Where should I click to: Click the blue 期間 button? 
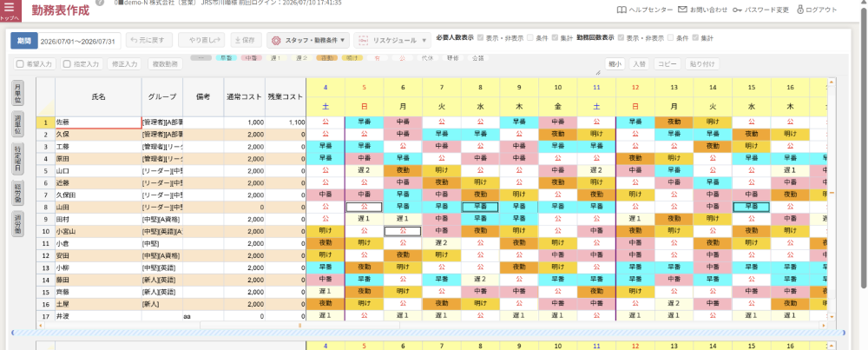point(23,41)
